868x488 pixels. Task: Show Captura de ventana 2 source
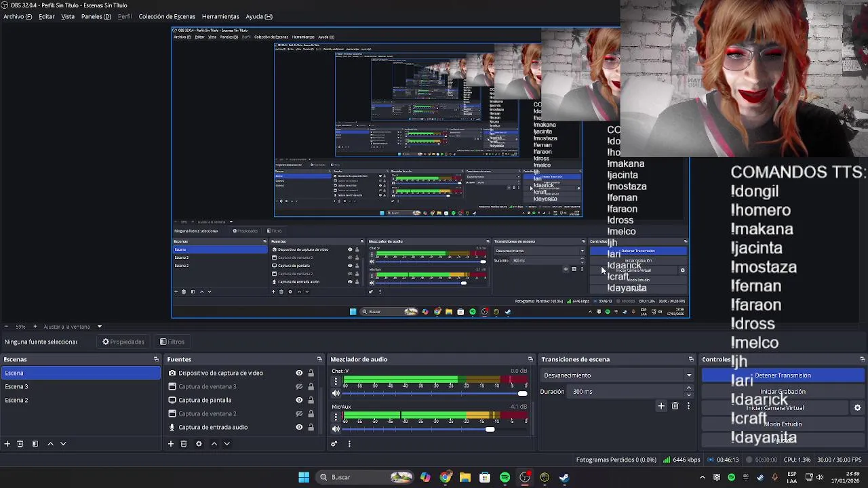[299, 413]
